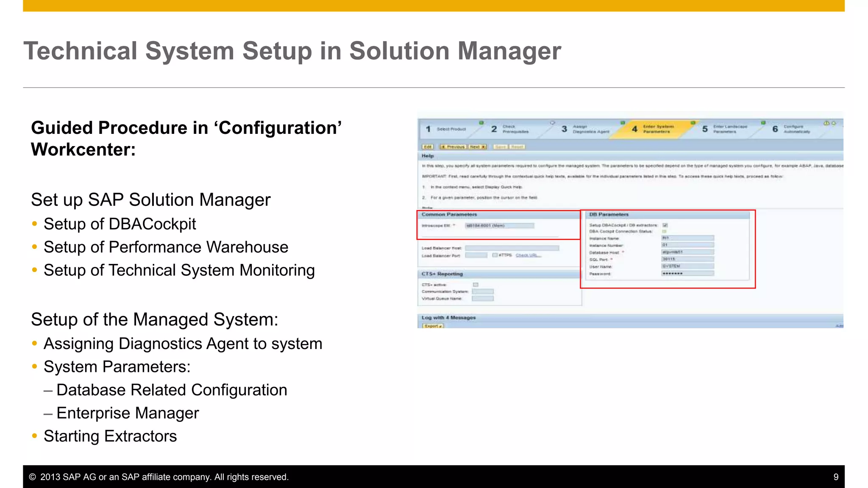The width and height of the screenshot is (868, 488).
Task: Toggle the CTS+ active checkbox
Action: click(x=476, y=285)
